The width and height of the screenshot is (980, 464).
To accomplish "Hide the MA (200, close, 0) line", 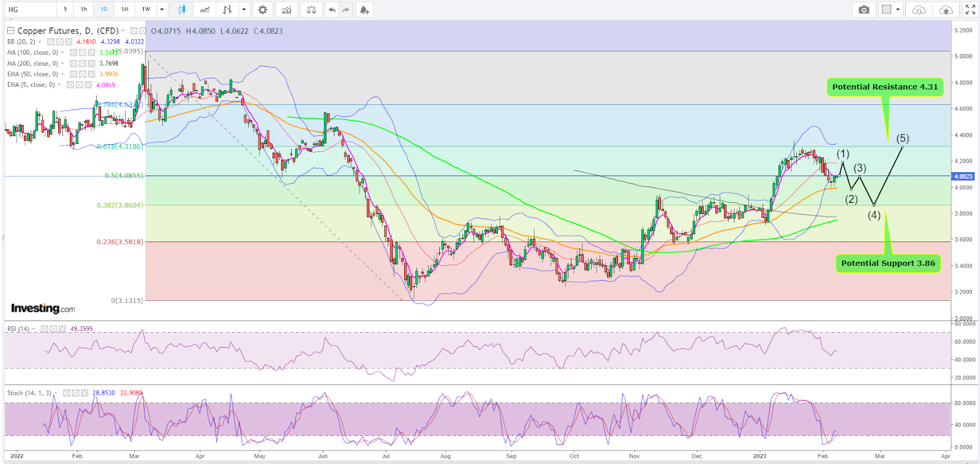I will pos(73,63).
